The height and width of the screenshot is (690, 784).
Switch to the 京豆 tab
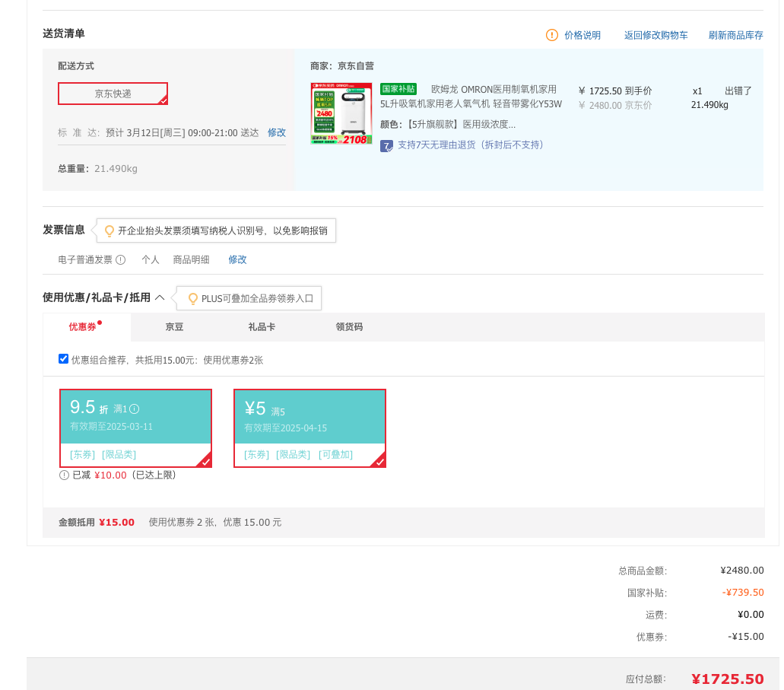pos(174,326)
